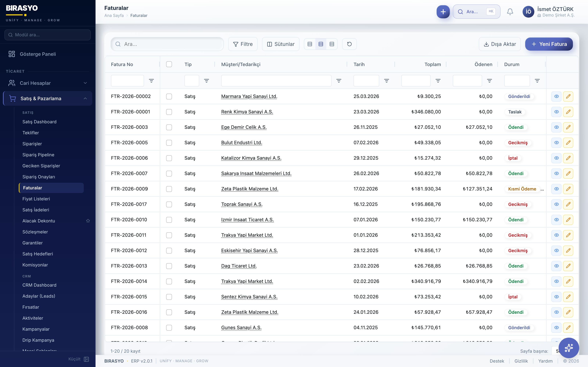Click the blue plus quick-add icon
Image resolution: width=588 pixels, height=367 pixels.
click(x=443, y=12)
